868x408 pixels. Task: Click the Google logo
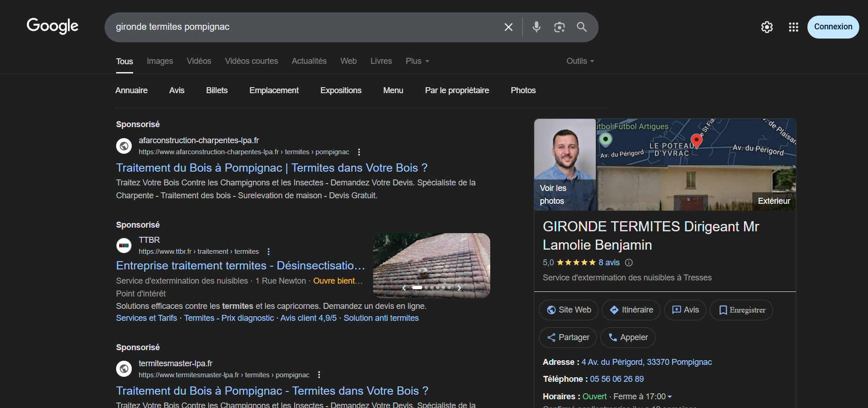52,26
